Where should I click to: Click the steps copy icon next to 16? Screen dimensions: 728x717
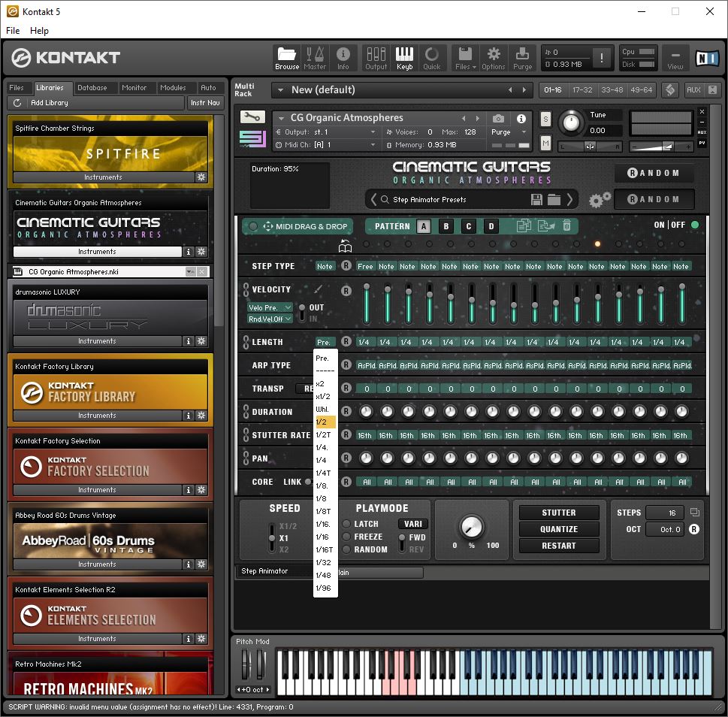click(x=695, y=513)
